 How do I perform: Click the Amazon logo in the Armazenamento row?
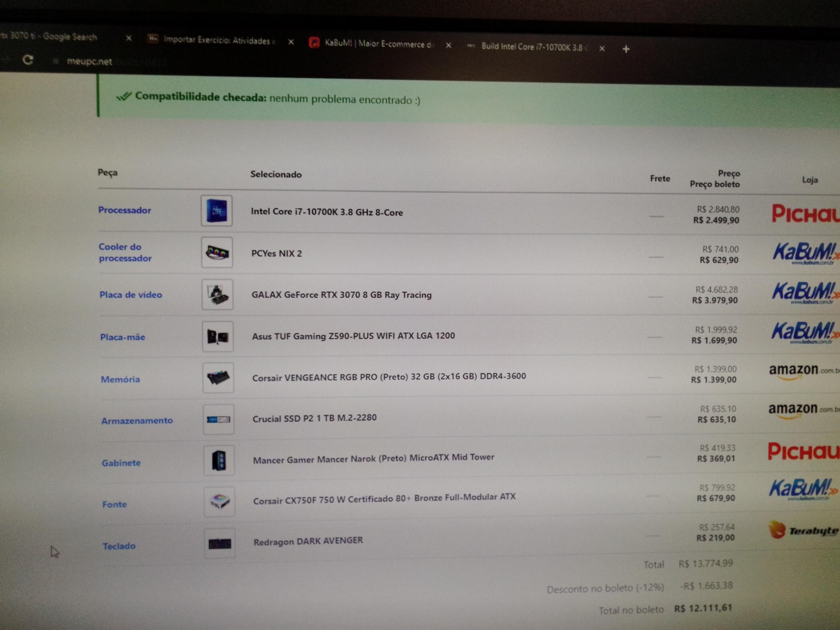(803, 411)
